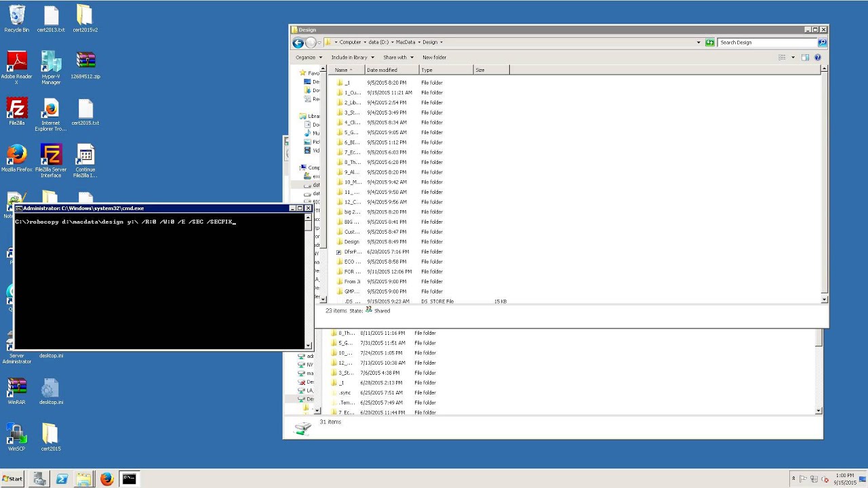Open Mozilla Firefox desktop shortcut

[x=16, y=159]
